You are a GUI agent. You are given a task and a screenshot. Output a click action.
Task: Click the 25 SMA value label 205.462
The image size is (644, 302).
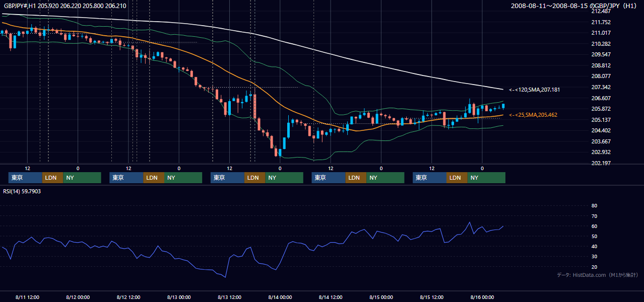[533, 115]
